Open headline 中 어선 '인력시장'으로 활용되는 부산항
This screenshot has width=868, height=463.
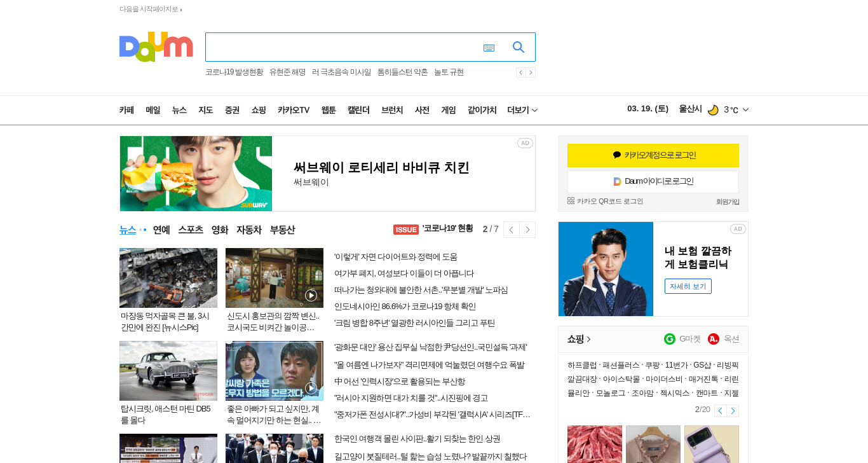point(400,382)
